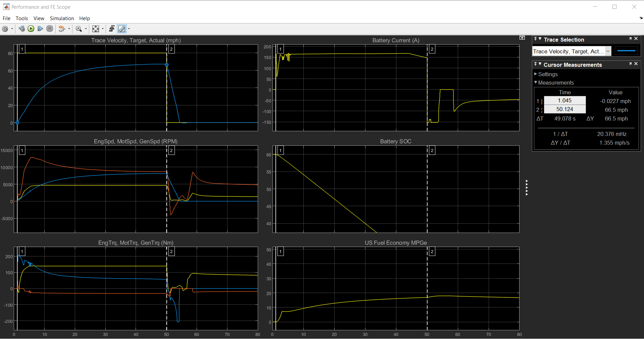Viewport: 644px width, 339px height.
Task: Click the blue trace color line swatch
Action: 626,51
